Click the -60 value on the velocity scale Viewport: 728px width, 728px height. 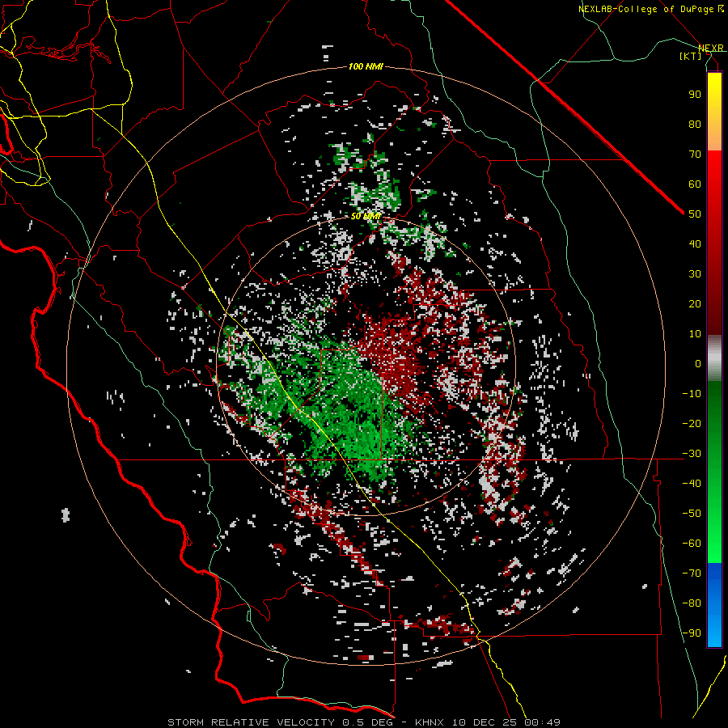click(x=692, y=544)
